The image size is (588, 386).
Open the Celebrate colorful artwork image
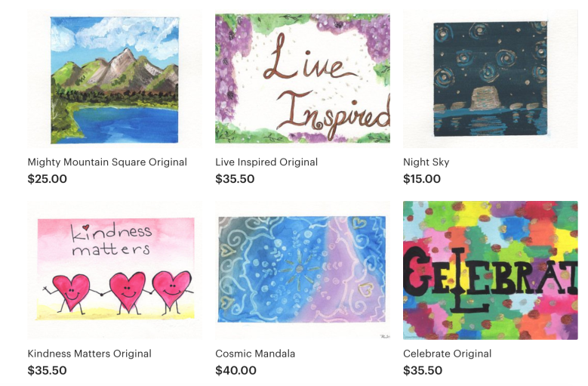(x=491, y=270)
